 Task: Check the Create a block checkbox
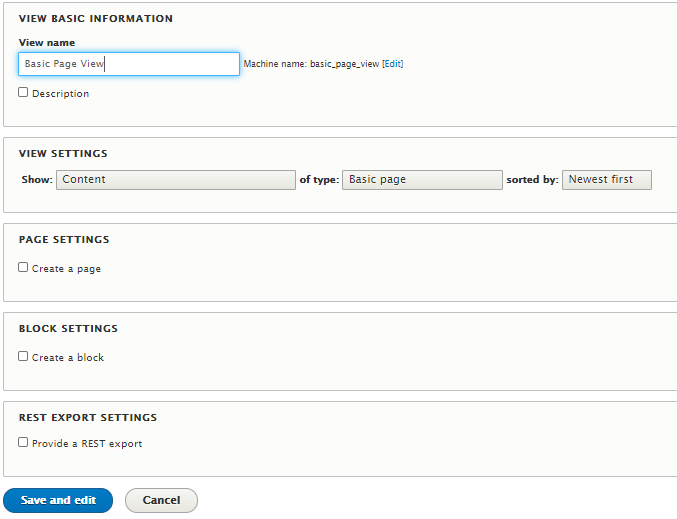(23, 356)
